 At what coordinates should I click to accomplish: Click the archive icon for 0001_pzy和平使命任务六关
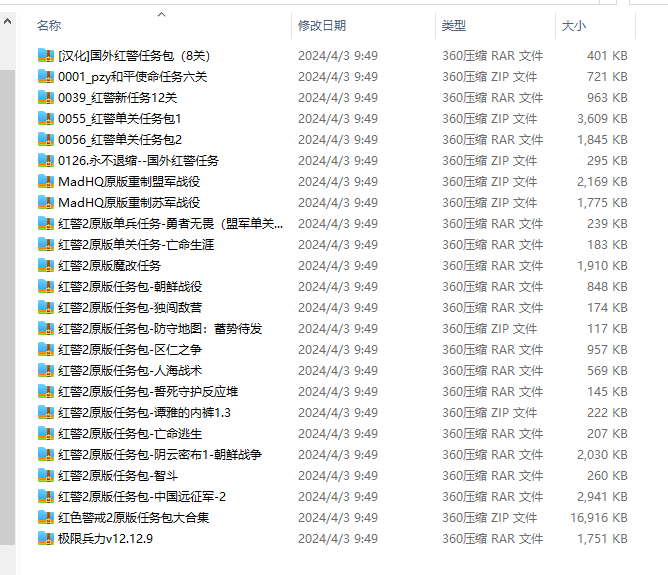coord(45,76)
